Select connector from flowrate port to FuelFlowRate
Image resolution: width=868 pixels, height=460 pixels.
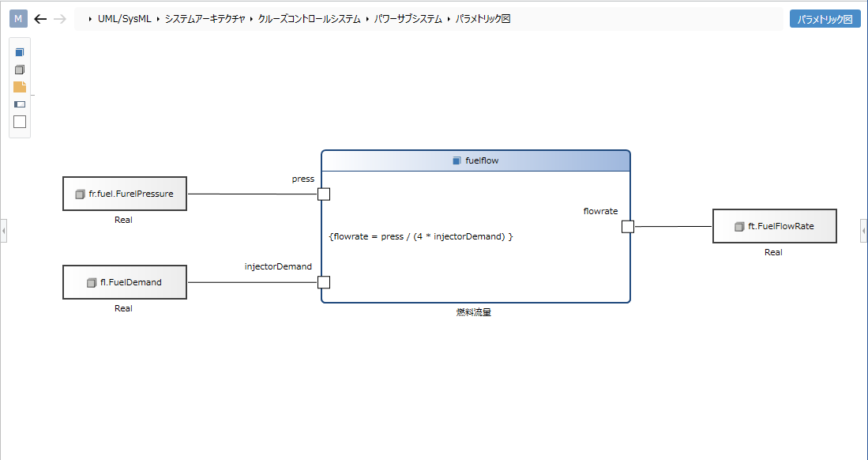(x=673, y=227)
